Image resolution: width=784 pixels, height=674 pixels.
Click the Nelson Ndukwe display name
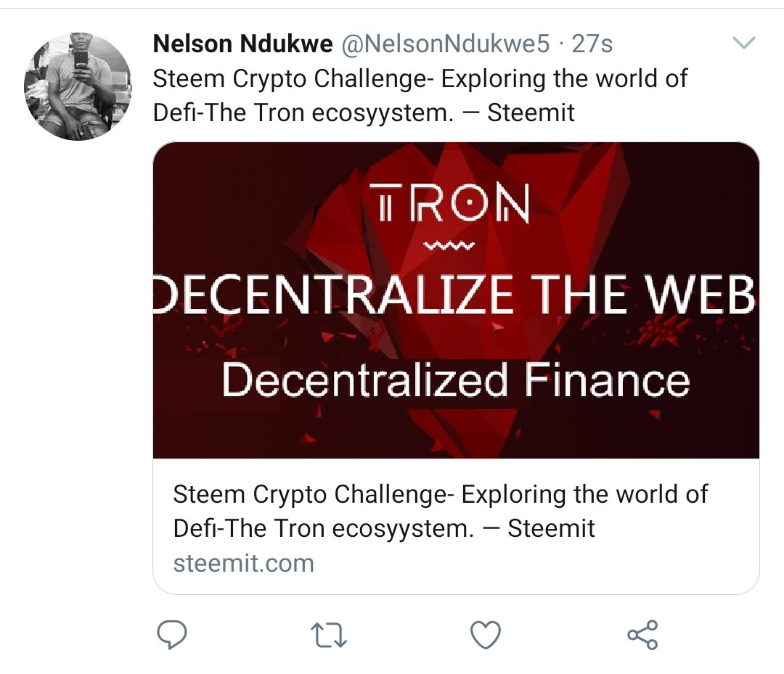pyautogui.click(x=242, y=45)
